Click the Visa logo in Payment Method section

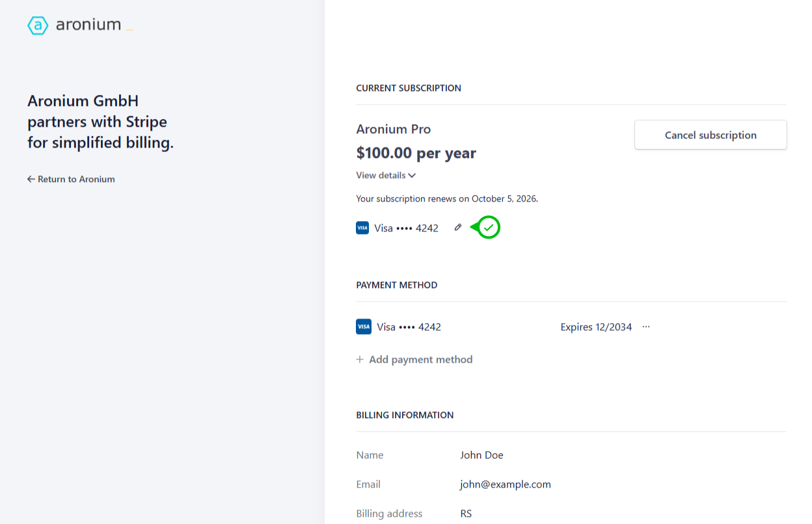(363, 327)
